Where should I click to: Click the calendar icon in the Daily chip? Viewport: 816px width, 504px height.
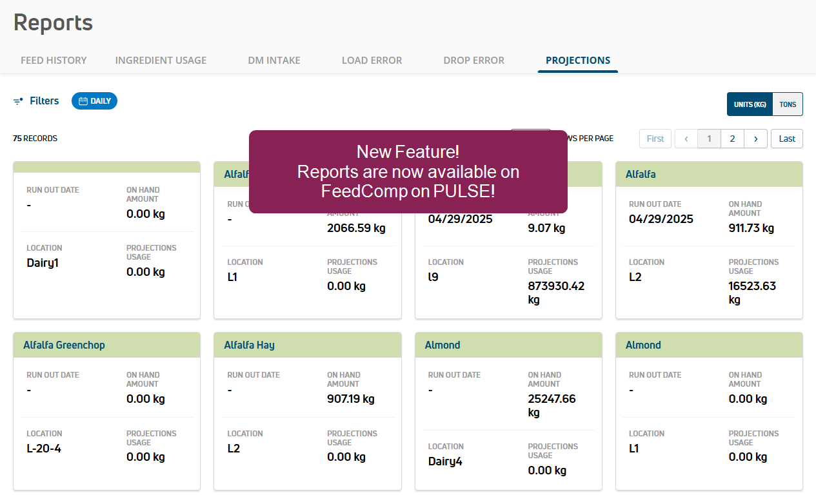click(x=83, y=101)
